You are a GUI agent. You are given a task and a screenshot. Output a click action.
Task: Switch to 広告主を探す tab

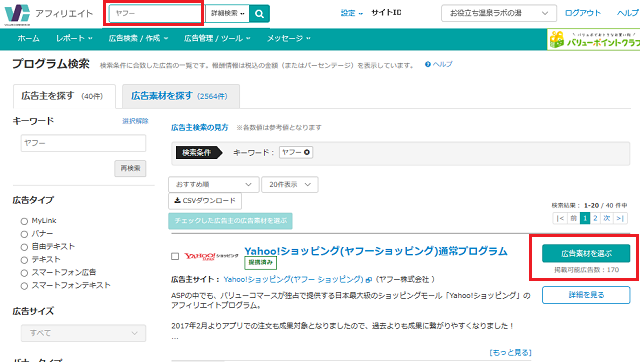pyautogui.click(x=64, y=96)
